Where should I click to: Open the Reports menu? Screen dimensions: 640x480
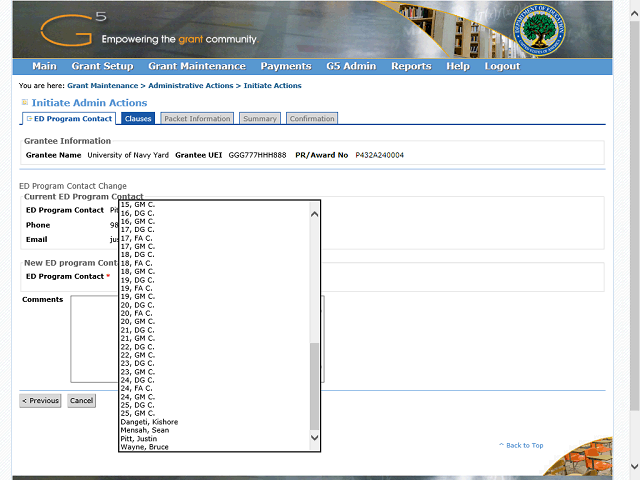pyautogui.click(x=411, y=66)
